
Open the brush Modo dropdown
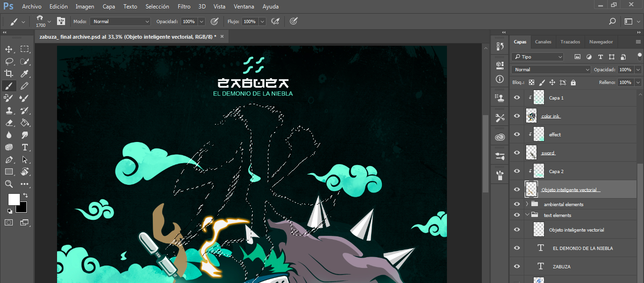coord(120,22)
